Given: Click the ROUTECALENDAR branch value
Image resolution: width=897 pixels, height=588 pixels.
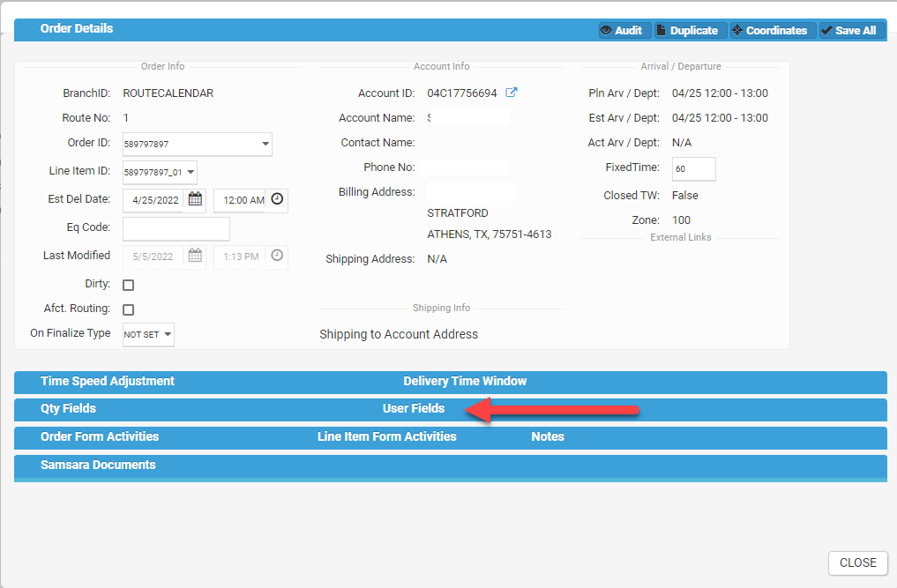Looking at the screenshot, I should (x=168, y=93).
